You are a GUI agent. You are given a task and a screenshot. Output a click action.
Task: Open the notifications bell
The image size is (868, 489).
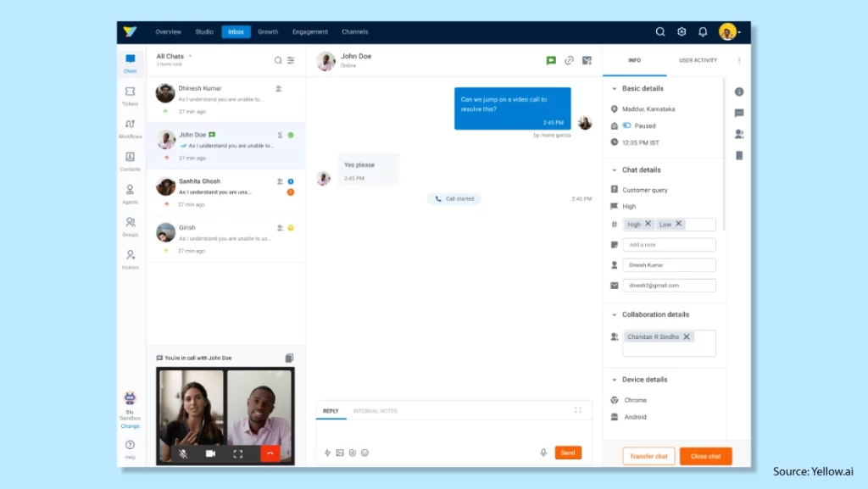703,31
